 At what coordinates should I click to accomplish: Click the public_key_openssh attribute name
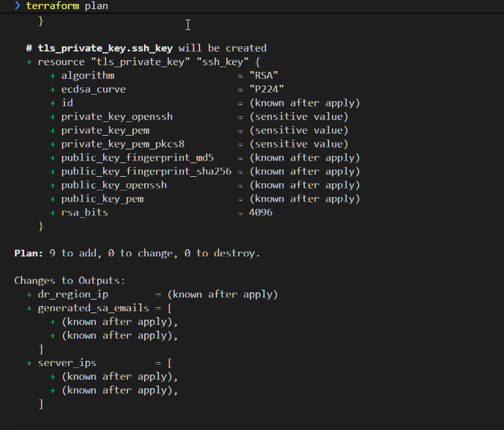pyautogui.click(x=113, y=185)
